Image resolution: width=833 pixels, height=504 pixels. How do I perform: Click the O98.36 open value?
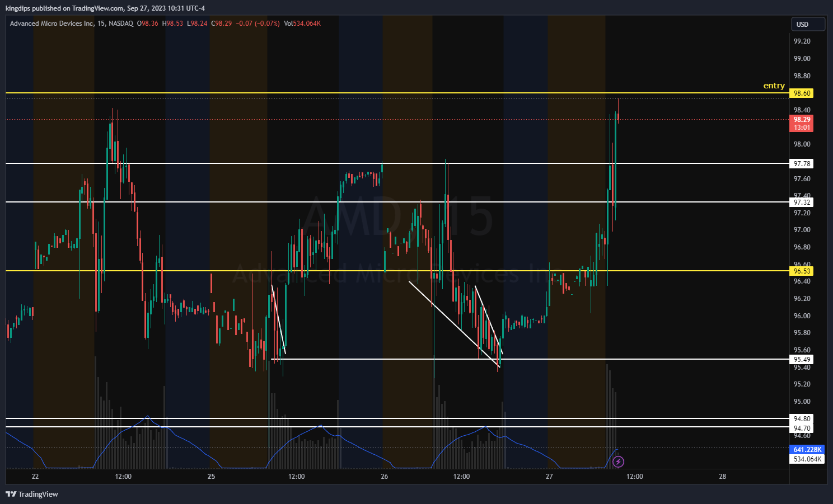click(148, 23)
